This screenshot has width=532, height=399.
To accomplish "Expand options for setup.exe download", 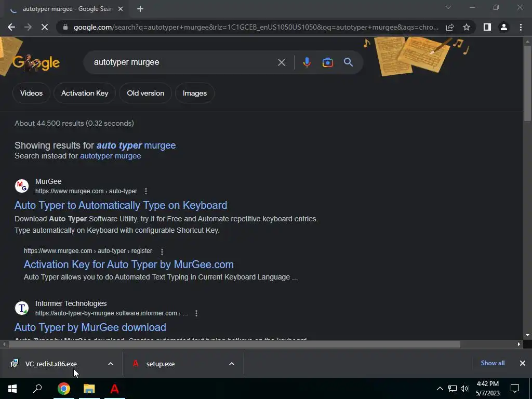I will (232, 364).
